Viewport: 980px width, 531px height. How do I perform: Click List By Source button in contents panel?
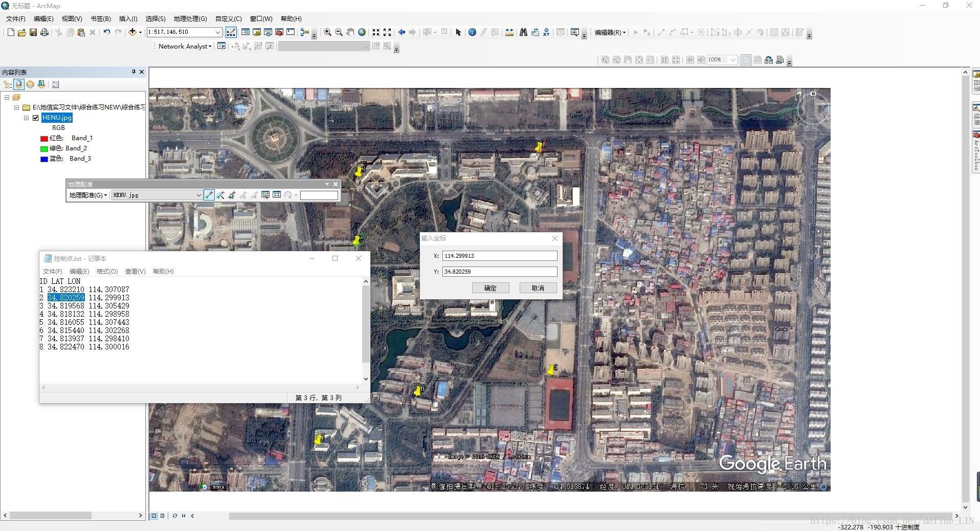coord(19,84)
